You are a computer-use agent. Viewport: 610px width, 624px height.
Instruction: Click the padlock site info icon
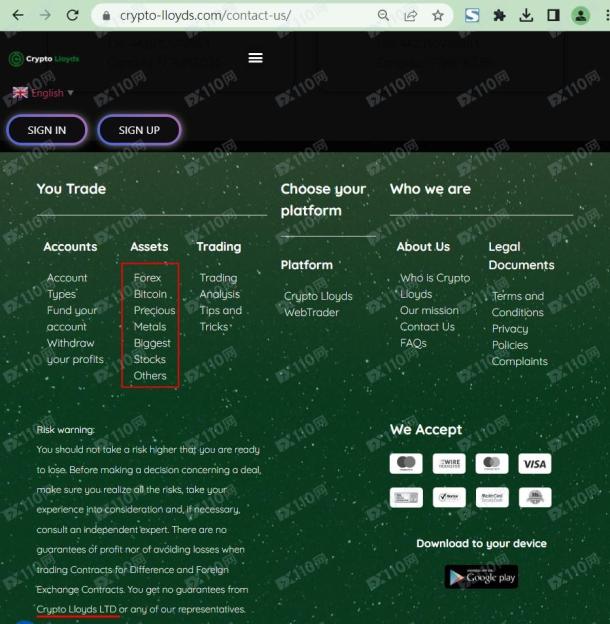[x=106, y=16]
